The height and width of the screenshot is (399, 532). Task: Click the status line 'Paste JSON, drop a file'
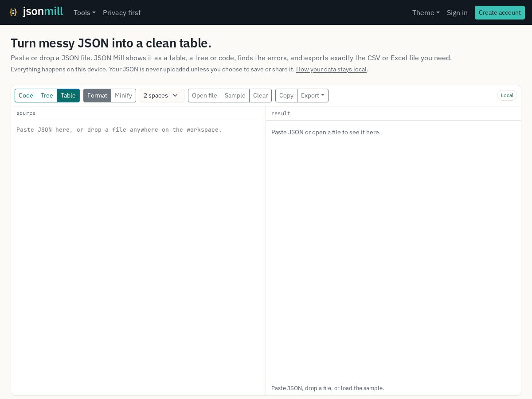click(328, 388)
